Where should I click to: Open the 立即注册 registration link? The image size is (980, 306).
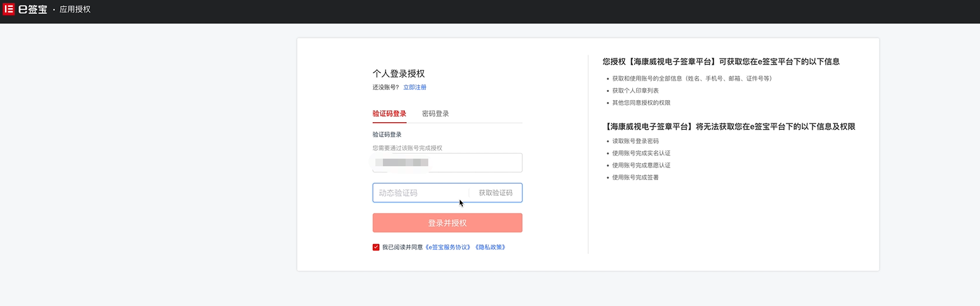point(414,88)
